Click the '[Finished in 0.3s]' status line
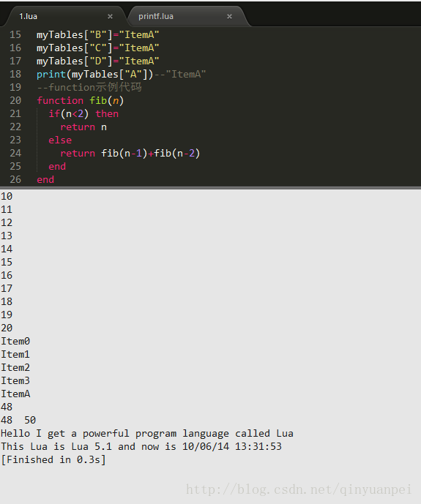421x504 pixels. coord(53,460)
